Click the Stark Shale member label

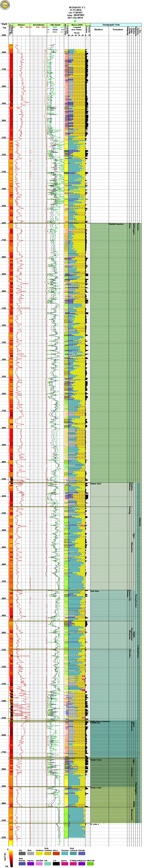click(x=95, y=591)
